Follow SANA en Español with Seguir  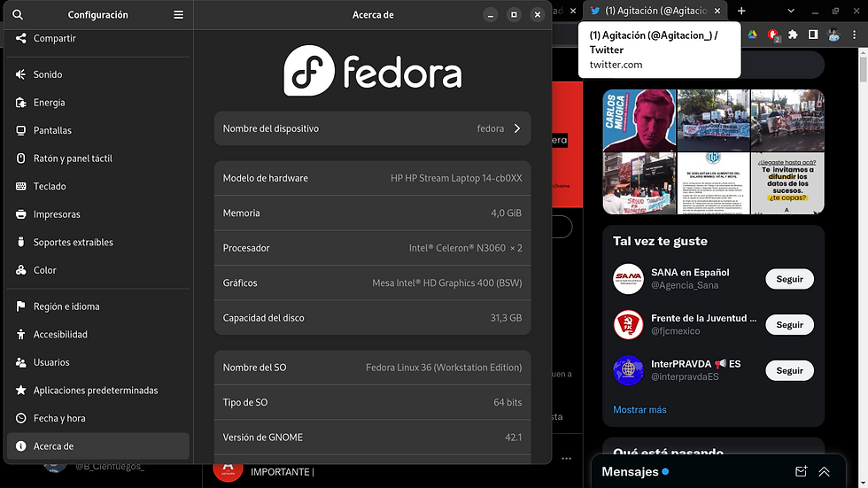789,279
